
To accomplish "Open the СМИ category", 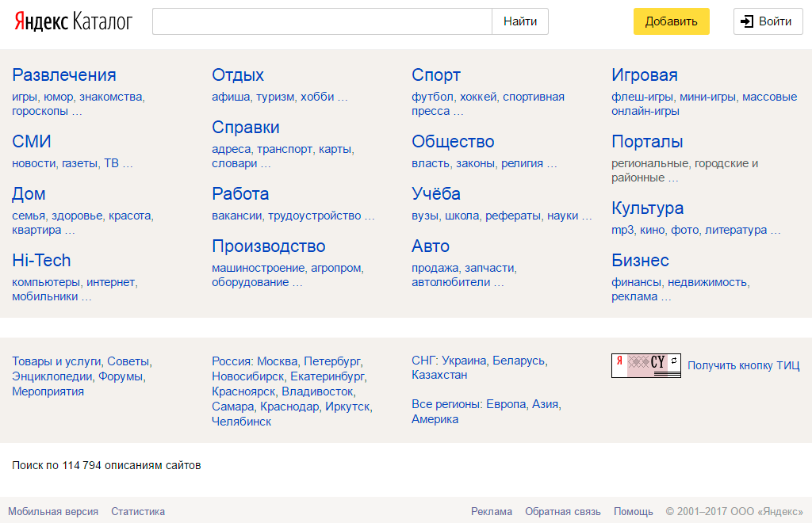I will click(x=32, y=141).
